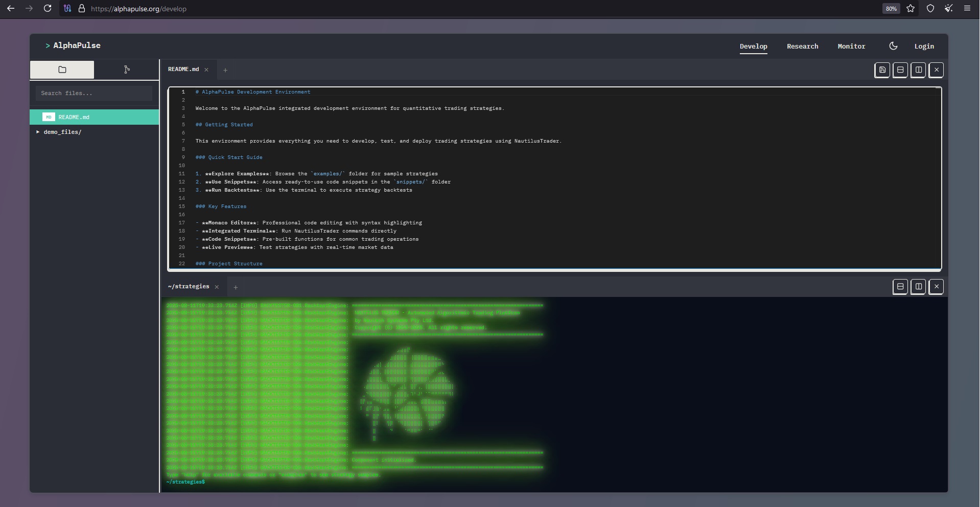
Task: Select the README.md editor tab
Action: (183, 69)
